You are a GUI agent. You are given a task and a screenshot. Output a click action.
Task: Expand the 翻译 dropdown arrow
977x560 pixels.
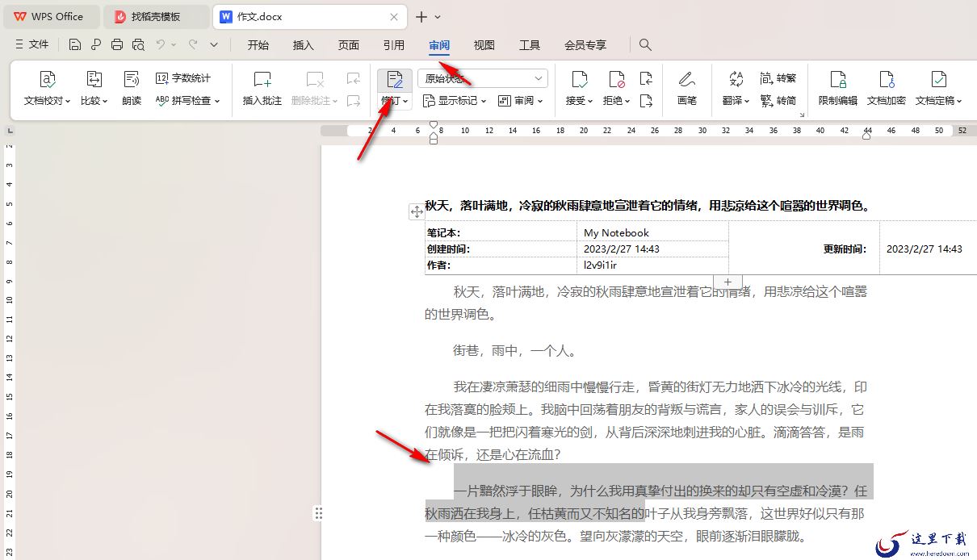[x=747, y=101]
